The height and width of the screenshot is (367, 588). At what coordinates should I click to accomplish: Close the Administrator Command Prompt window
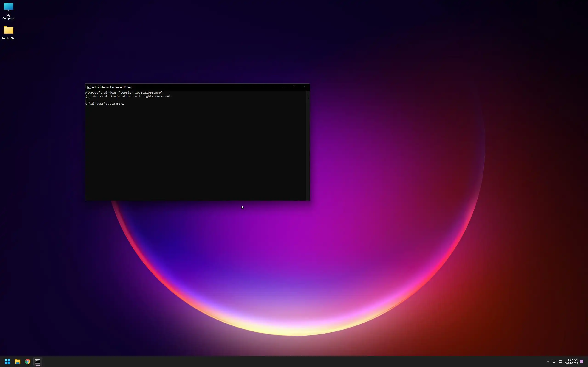(304, 87)
